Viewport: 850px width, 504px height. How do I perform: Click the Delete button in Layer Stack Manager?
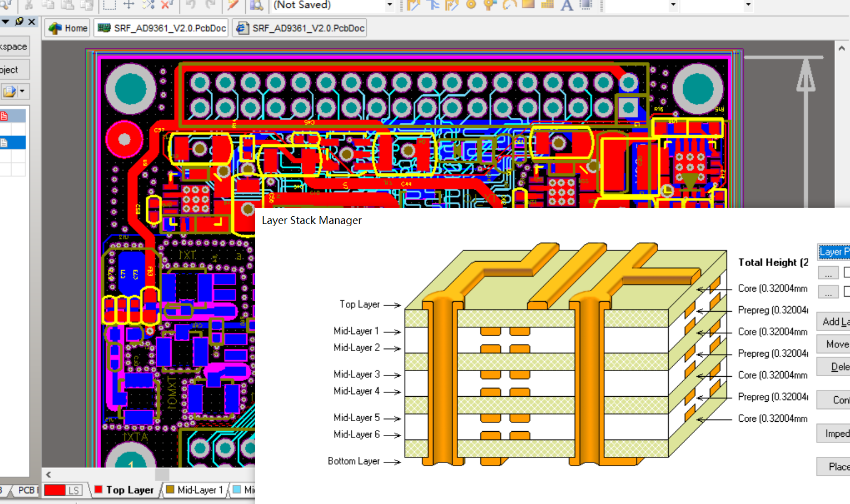(x=833, y=366)
